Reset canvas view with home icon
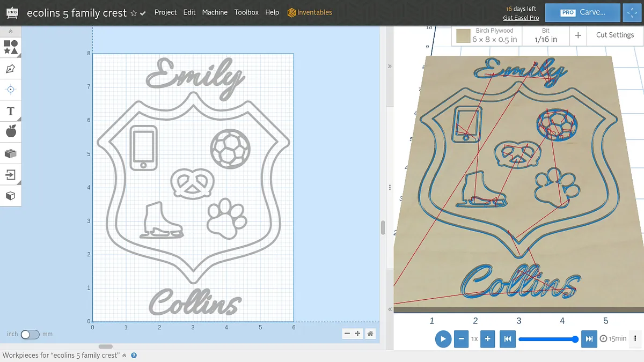 (370, 334)
